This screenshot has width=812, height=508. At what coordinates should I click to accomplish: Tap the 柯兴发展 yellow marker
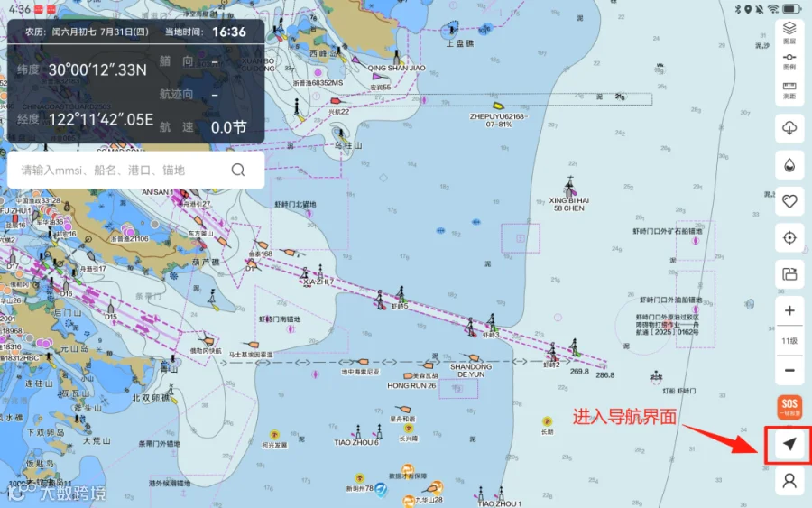[274, 435]
